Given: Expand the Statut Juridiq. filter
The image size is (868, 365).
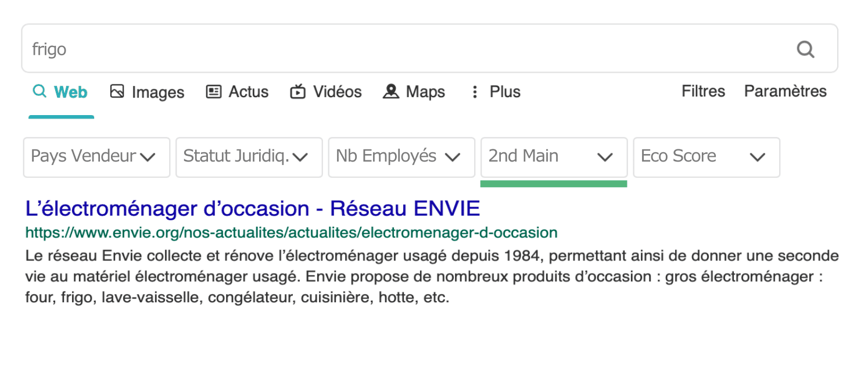Looking at the screenshot, I should tap(249, 157).
